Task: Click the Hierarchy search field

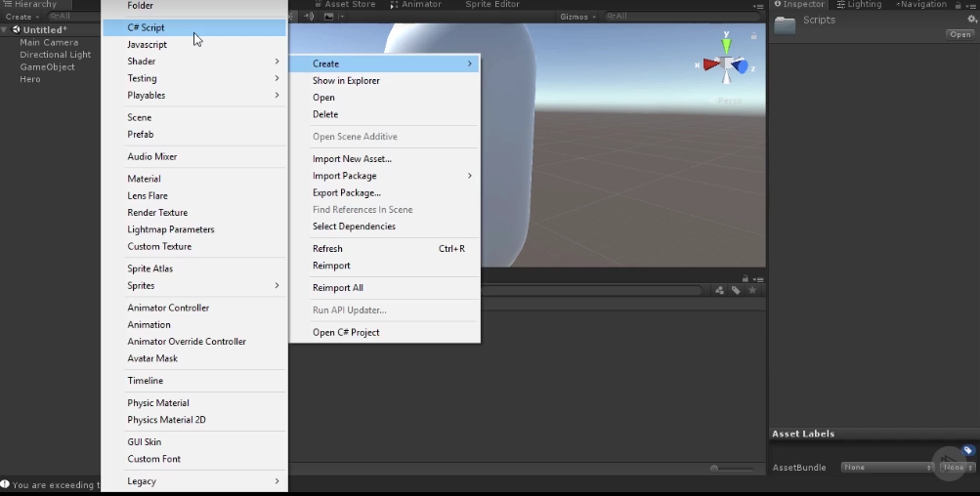Action: (x=73, y=17)
